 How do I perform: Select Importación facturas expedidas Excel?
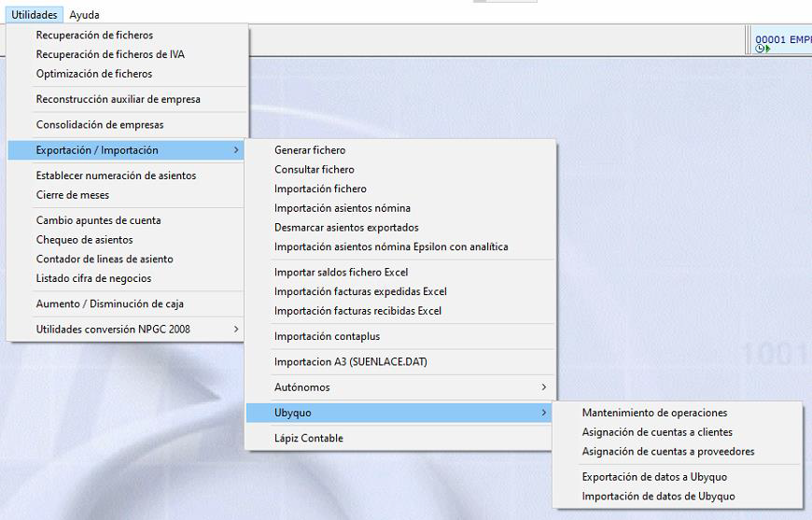point(399,291)
